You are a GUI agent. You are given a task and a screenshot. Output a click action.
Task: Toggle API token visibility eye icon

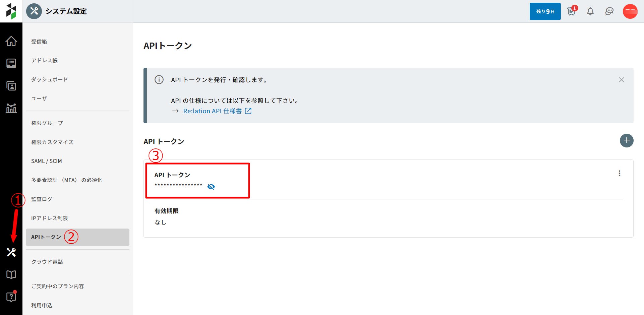coord(211,187)
